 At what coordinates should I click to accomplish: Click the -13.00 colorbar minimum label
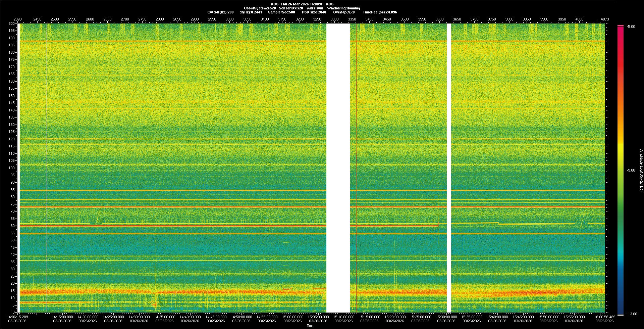click(632, 314)
